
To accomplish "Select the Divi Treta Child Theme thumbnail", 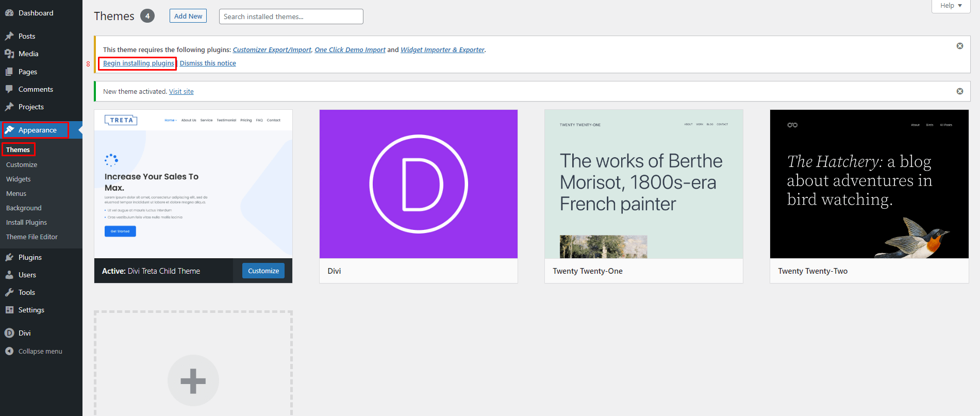I will tap(193, 184).
